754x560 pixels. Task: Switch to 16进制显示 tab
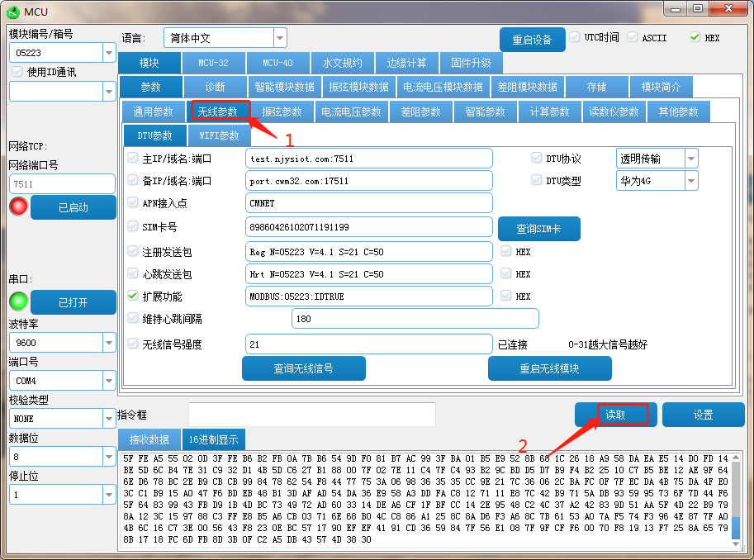point(214,439)
